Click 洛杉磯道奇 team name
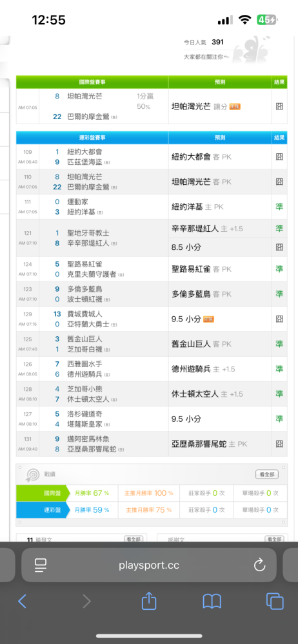The height and width of the screenshot is (644, 298). point(84,414)
